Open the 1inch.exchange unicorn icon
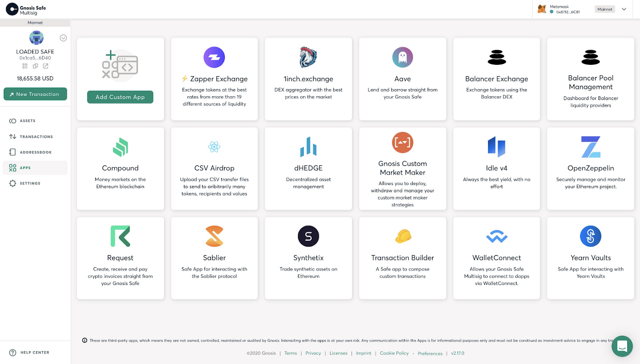 308,57
